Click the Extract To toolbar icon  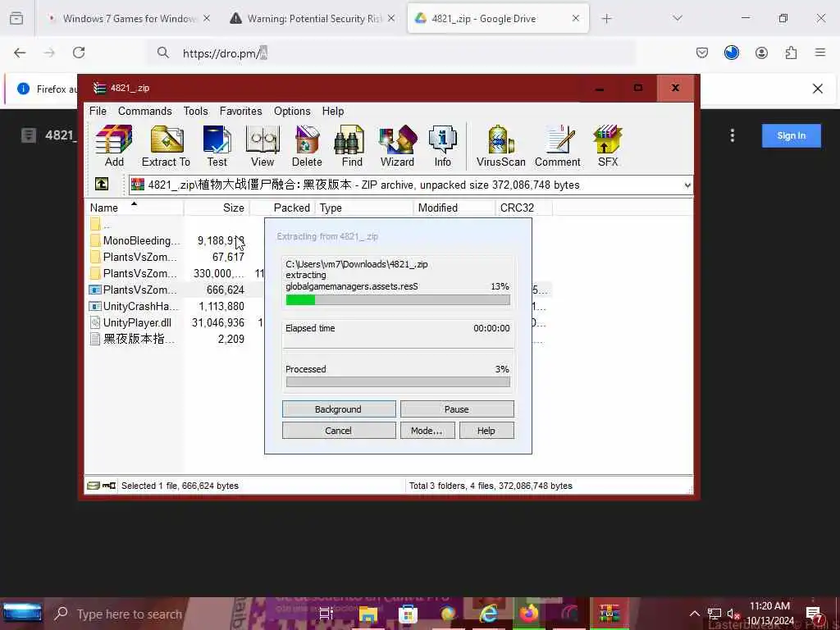click(166, 146)
